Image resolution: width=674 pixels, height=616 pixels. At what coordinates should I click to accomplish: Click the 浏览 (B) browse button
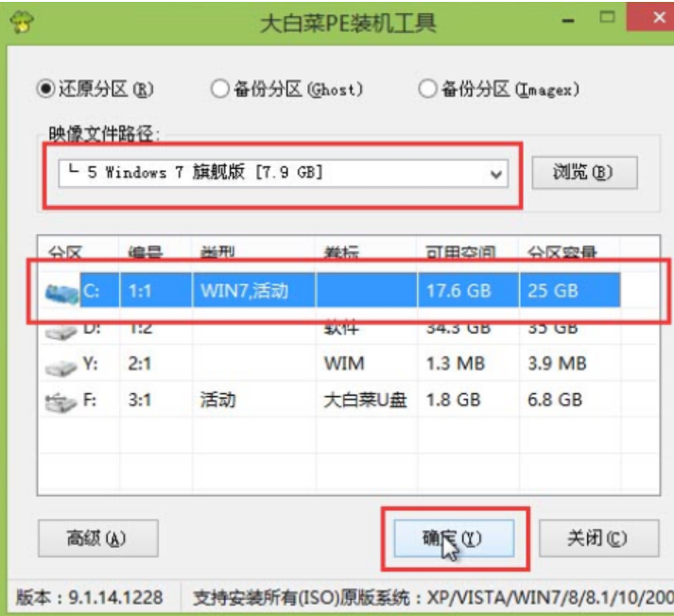coord(584,173)
